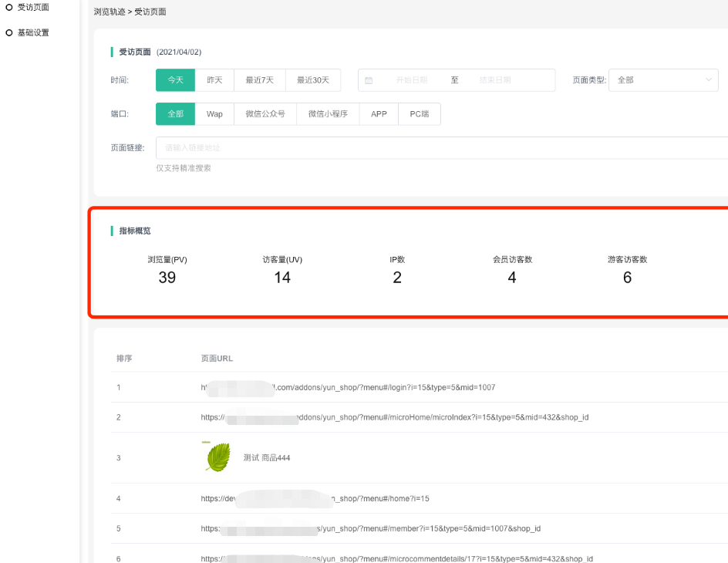Focus the 页面链接 URL input field
The height and width of the screenshot is (563, 728).
[440, 147]
